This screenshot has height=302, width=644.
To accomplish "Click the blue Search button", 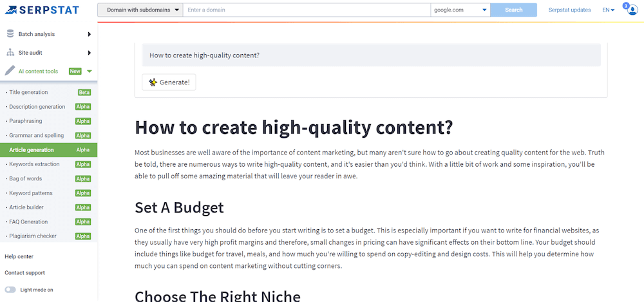I will (x=513, y=10).
